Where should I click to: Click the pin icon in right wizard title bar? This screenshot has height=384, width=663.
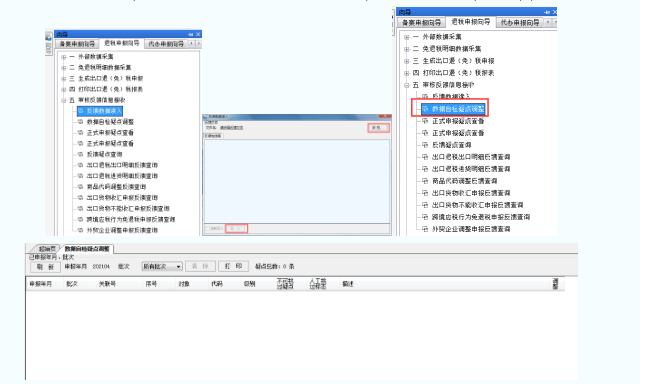point(547,12)
